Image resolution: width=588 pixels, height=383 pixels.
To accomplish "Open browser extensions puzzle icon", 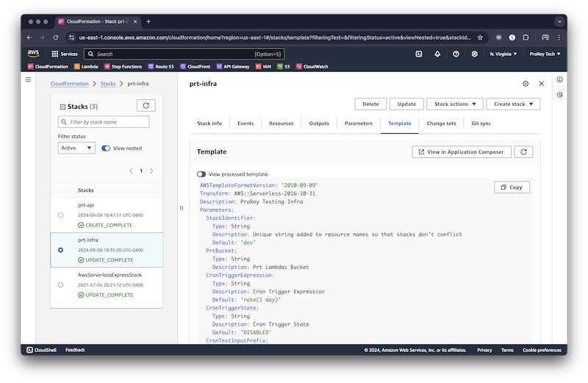I will coord(526,37).
